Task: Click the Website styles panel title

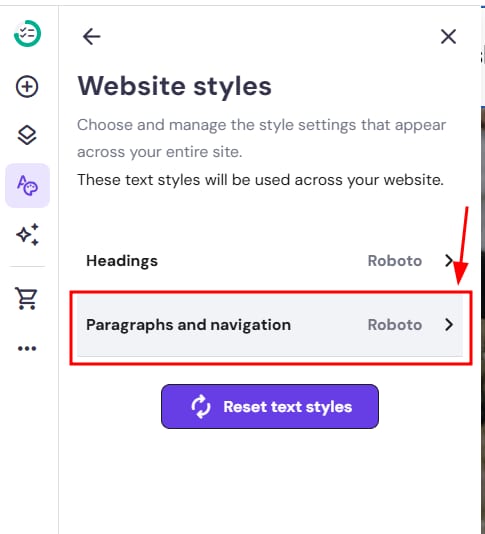Action: [174, 86]
